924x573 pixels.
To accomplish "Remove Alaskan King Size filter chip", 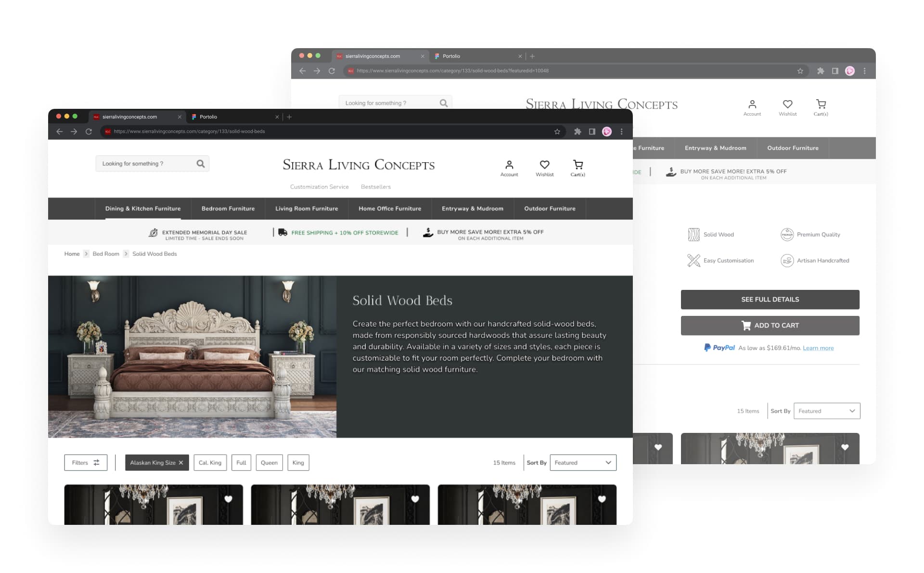I will coord(181,463).
